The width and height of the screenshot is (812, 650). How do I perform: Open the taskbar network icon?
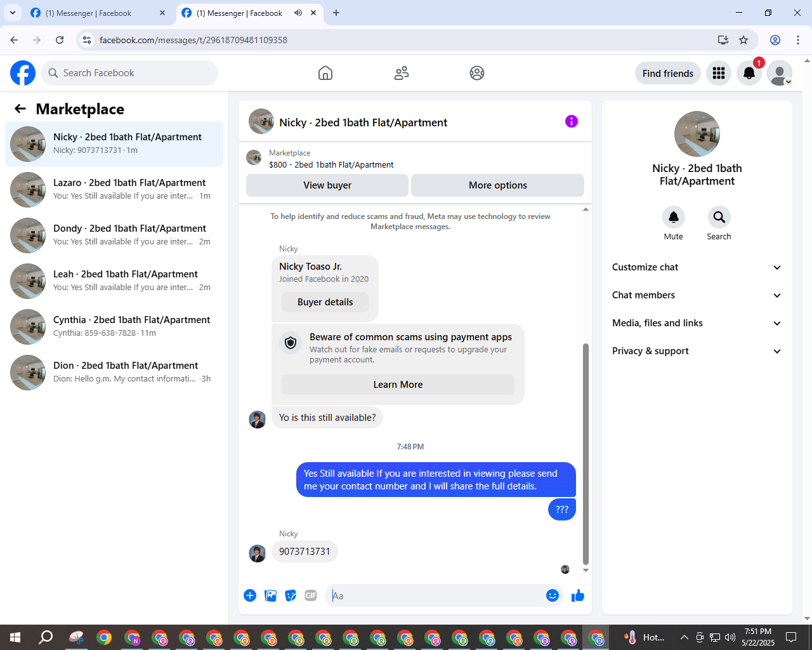[x=715, y=637]
